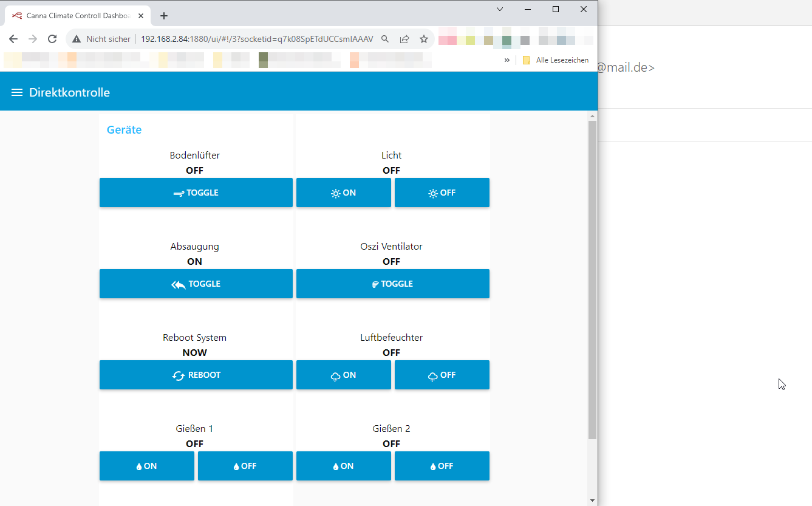Image resolution: width=812 pixels, height=506 pixels.
Task: Click the scroll down arrow of the dashboard
Action: click(593, 501)
